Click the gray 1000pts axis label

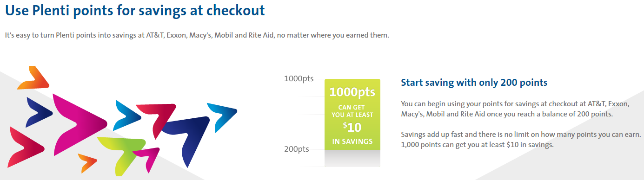click(299, 78)
